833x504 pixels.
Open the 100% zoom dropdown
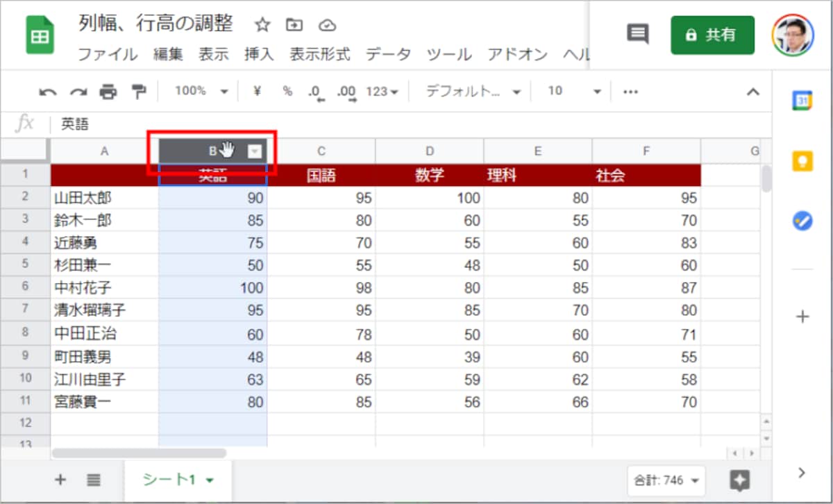tap(201, 91)
